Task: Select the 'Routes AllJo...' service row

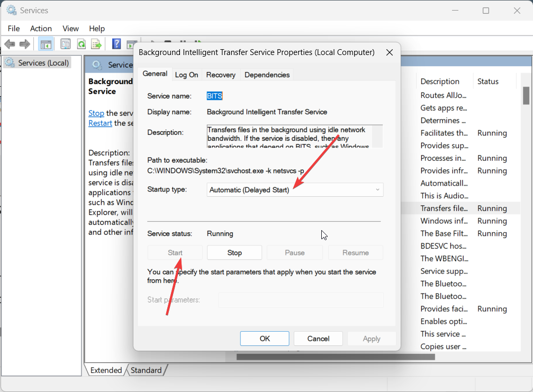Action: point(460,95)
